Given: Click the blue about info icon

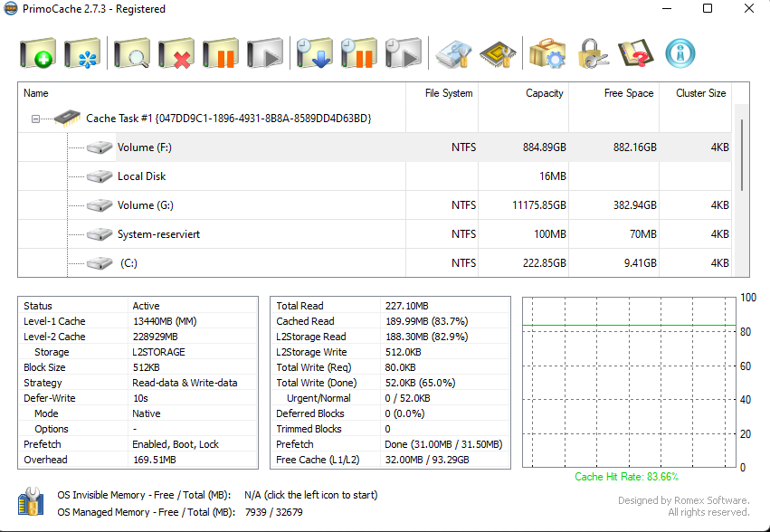Looking at the screenshot, I should tap(680, 53).
